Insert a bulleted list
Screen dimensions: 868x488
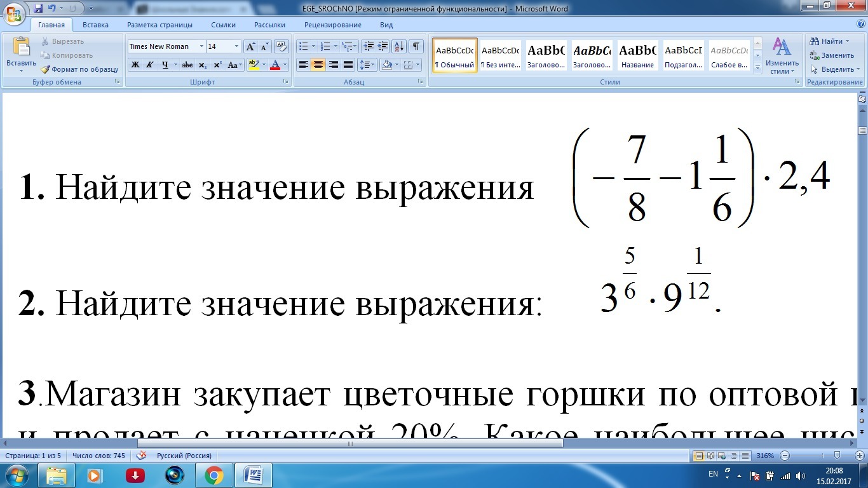point(304,46)
